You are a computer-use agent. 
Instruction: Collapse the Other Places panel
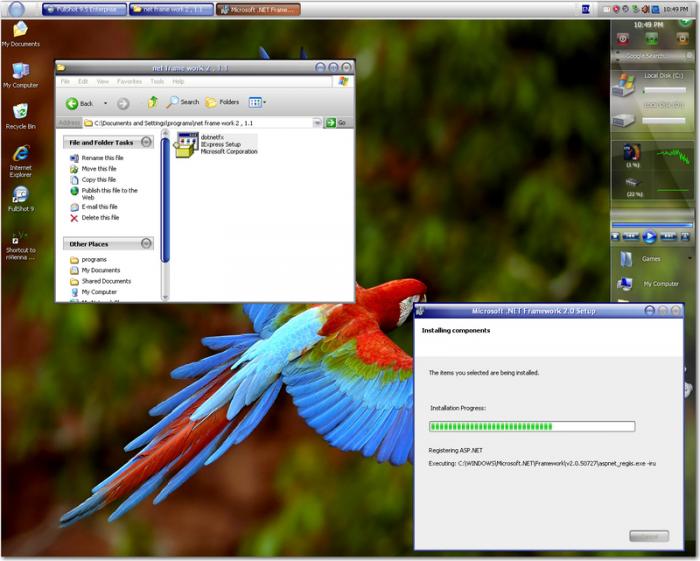pyautogui.click(x=146, y=243)
